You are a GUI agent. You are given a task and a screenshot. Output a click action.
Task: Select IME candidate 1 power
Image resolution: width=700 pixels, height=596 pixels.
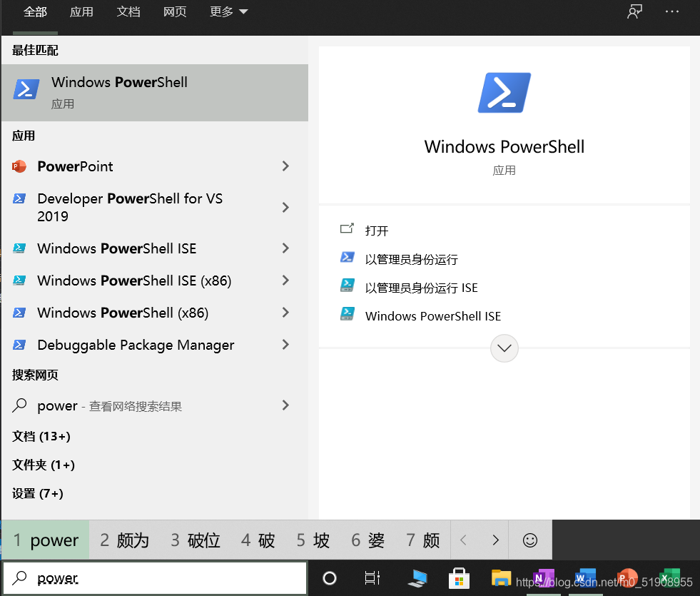(46, 540)
